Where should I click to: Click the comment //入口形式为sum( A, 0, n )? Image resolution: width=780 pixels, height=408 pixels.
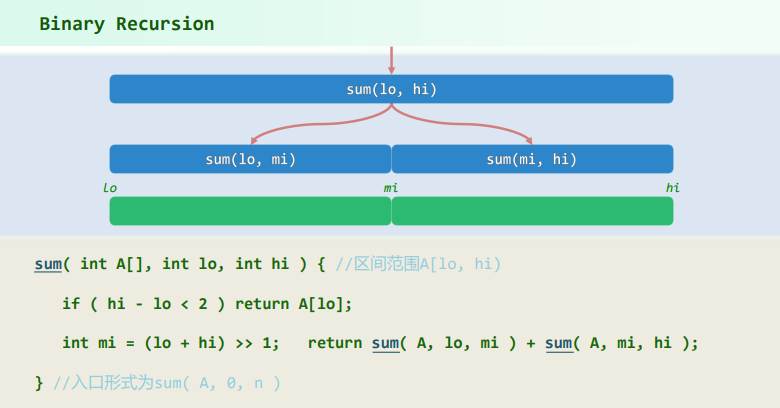pos(166,382)
